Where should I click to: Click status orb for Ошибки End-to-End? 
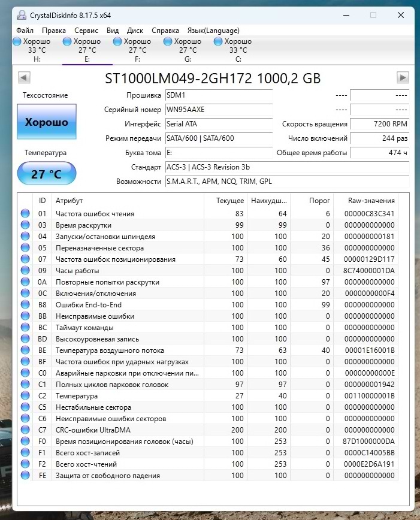pos(25,304)
